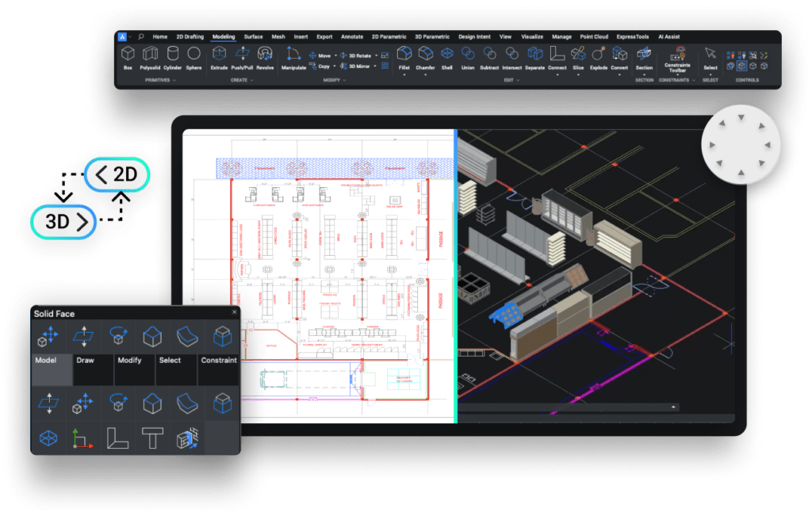The width and height of the screenshot is (812, 516).
Task: Choose the Copy command in Modify group
Action: click(320, 67)
